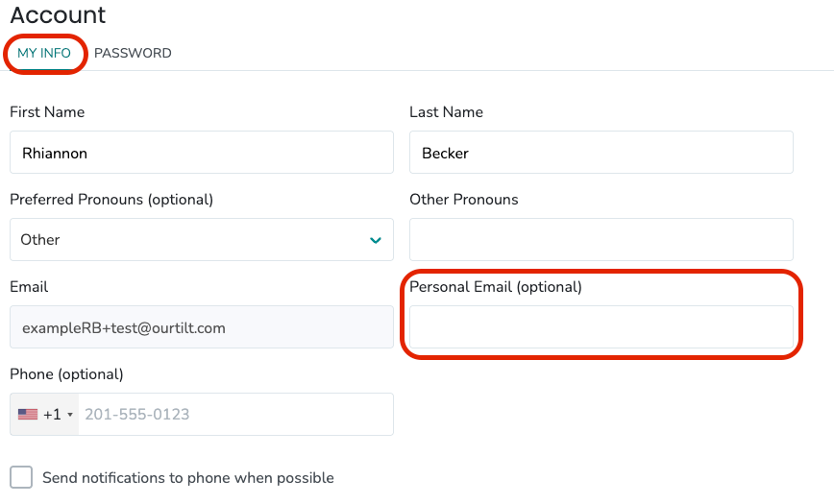The height and width of the screenshot is (504, 834).
Task: Click the Account page heading
Action: click(x=58, y=15)
